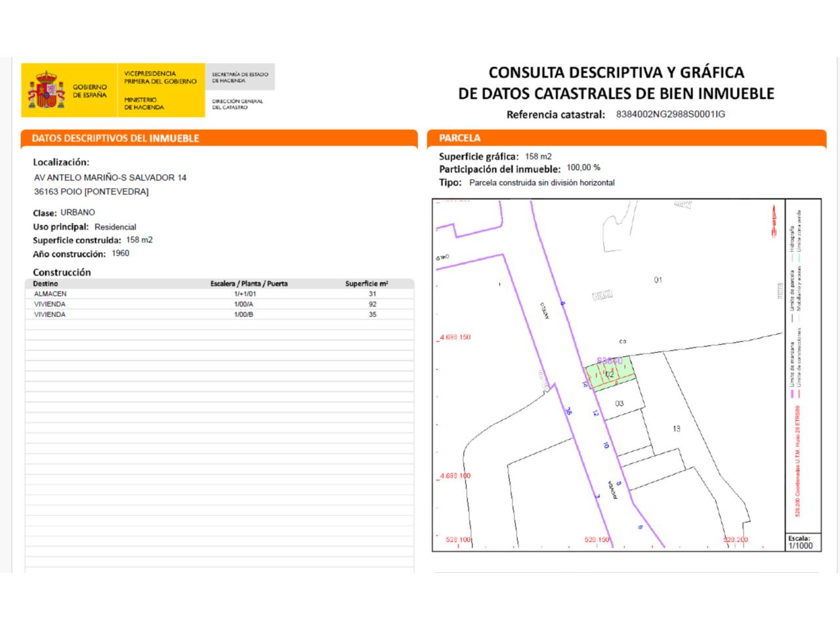This screenshot has width=840, height=630.
Task: Click the Gobierno de España logo text
Action: 89,91
